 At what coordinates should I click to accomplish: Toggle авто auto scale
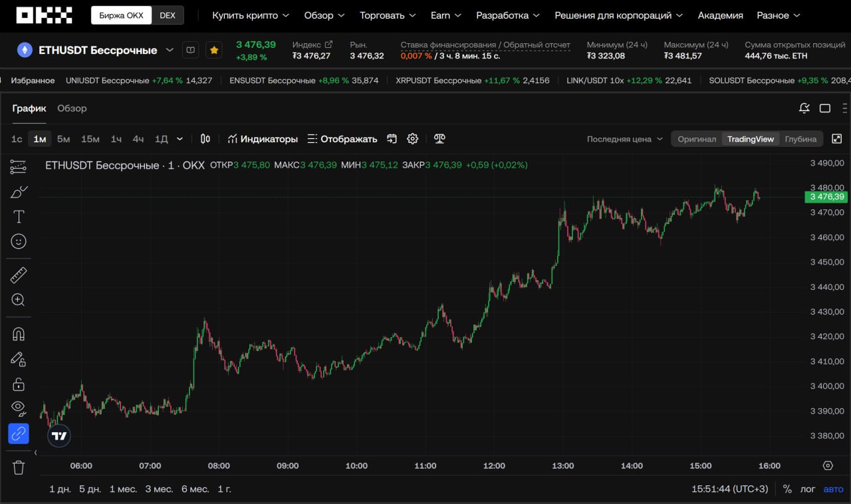pyautogui.click(x=833, y=489)
